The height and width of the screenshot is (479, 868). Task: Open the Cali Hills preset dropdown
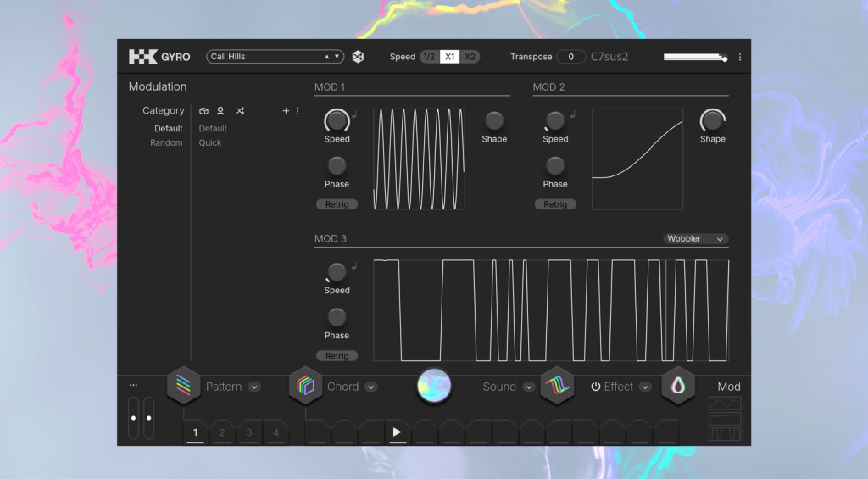(x=275, y=57)
